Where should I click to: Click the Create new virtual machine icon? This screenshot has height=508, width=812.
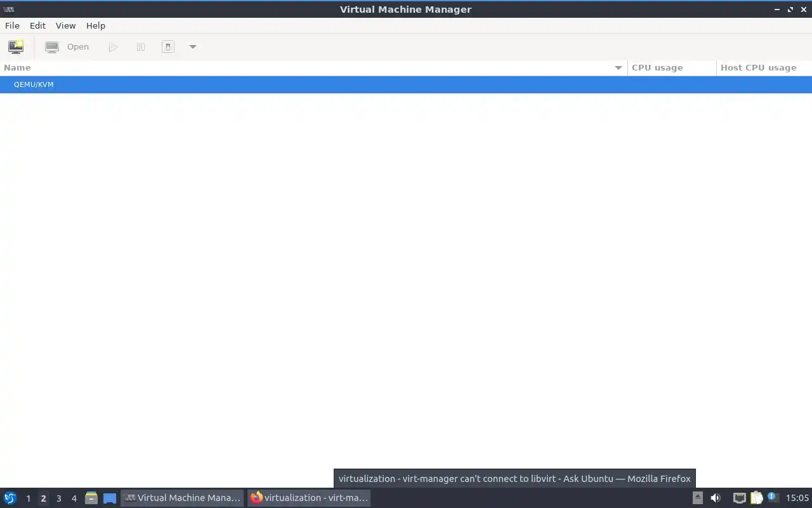click(x=16, y=47)
